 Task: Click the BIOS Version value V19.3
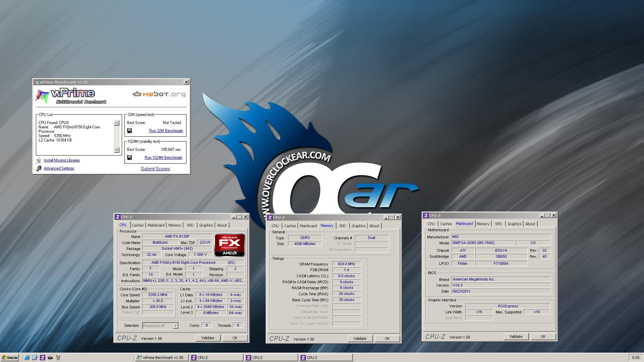pos(501,285)
